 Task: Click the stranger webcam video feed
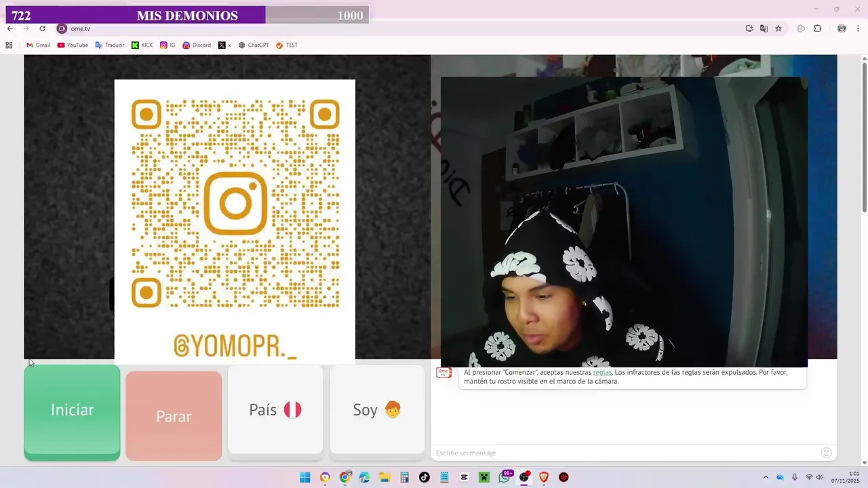(624, 222)
